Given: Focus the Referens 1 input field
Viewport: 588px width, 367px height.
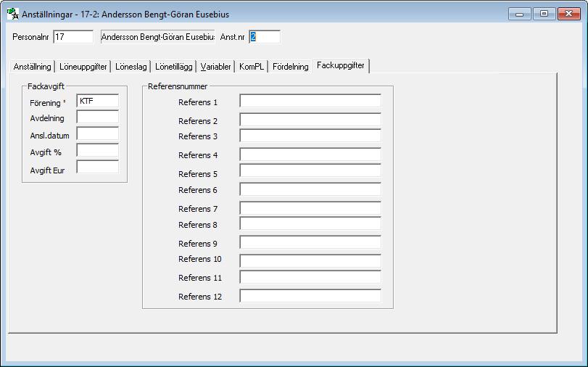Looking at the screenshot, I should pyautogui.click(x=310, y=101).
